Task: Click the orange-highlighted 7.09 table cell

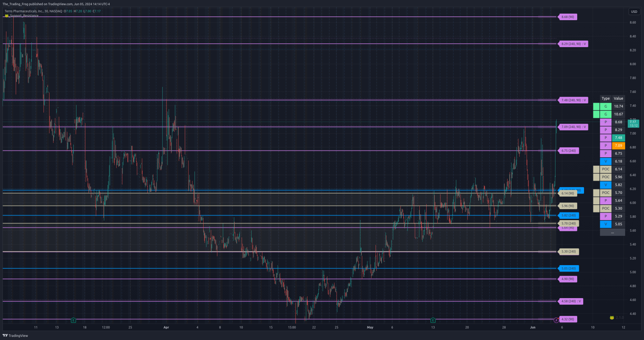Action: [x=618, y=146]
